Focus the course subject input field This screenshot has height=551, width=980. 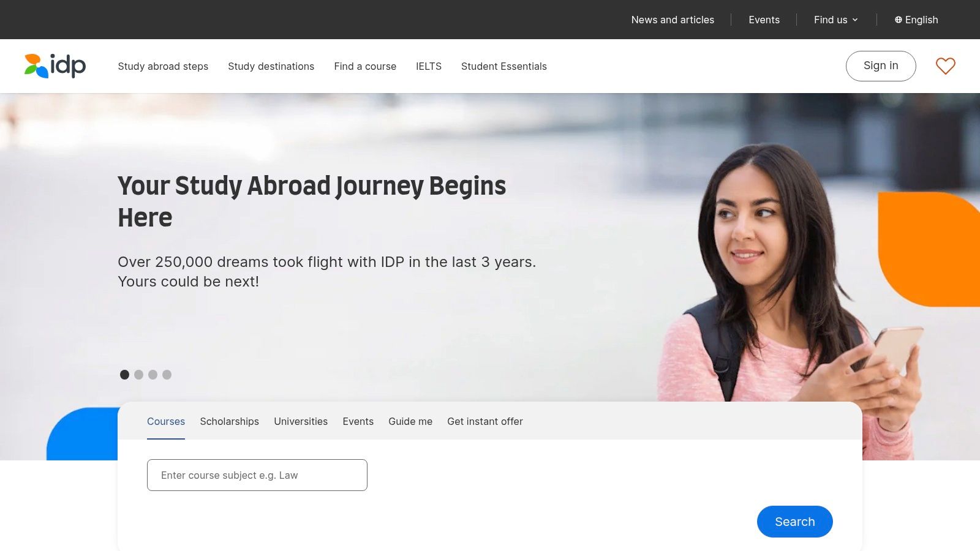[x=257, y=475]
